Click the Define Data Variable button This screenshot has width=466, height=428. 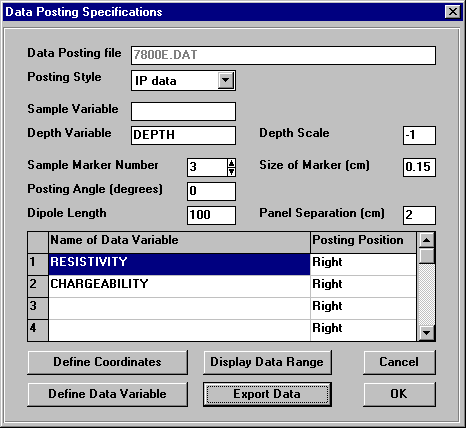(x=107, y=394)
